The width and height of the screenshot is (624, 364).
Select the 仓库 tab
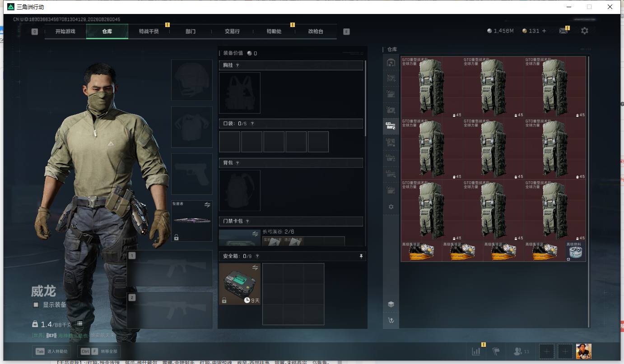pos(107,32)
